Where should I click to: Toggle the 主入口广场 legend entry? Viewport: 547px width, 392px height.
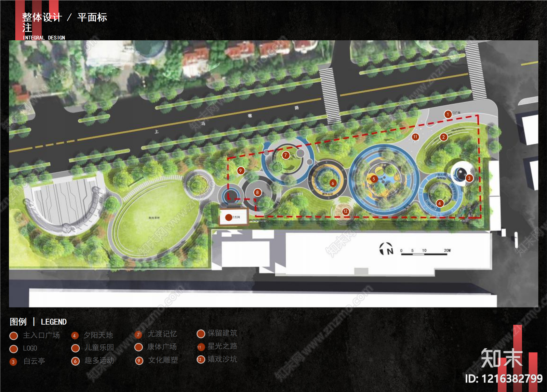(x=14, y=336)
